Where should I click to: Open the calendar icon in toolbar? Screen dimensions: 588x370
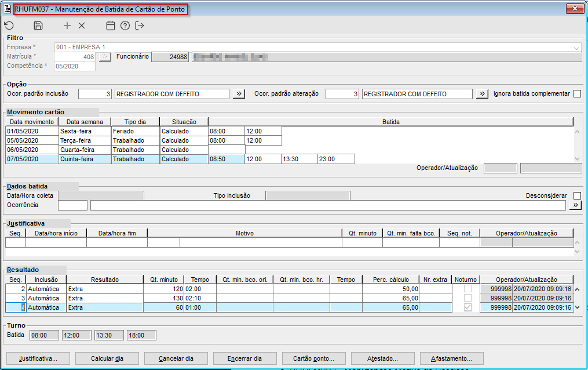tap(111, 26)
